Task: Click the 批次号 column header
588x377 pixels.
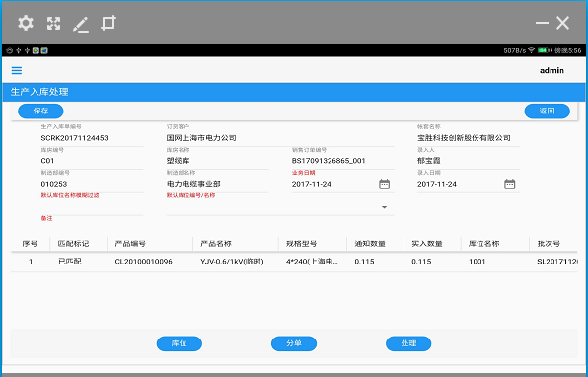Action: 549,244
